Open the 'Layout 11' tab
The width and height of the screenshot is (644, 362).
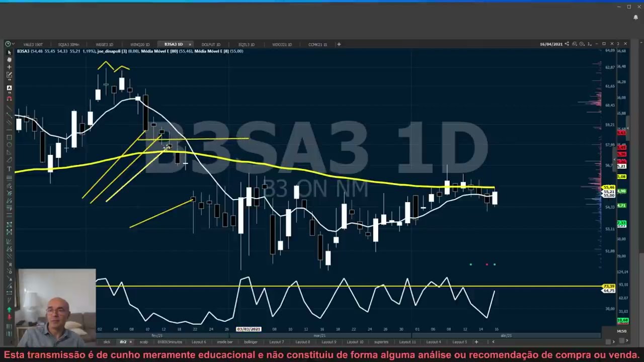coord(407,342)
